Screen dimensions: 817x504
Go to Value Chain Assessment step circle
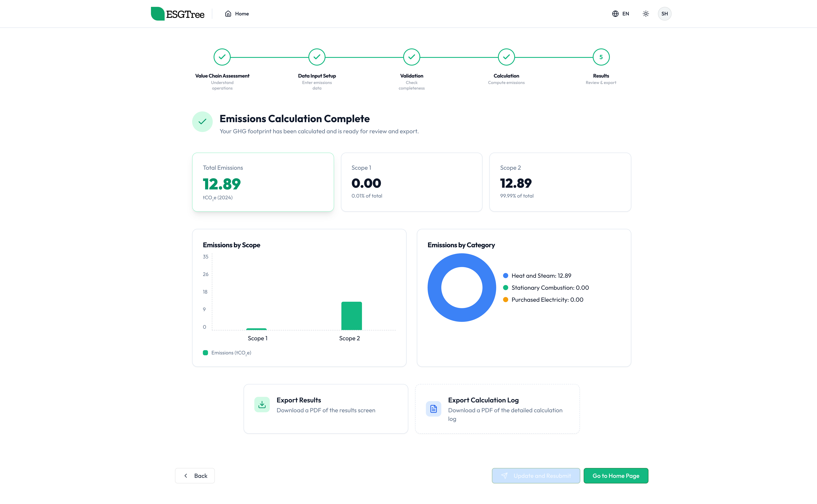point(222,57)
